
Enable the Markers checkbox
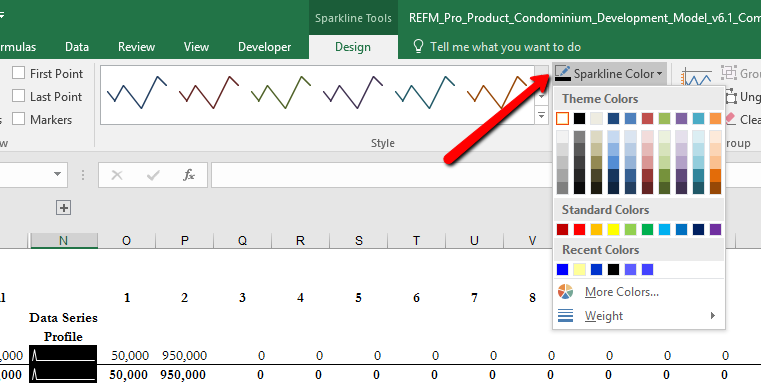18,118
